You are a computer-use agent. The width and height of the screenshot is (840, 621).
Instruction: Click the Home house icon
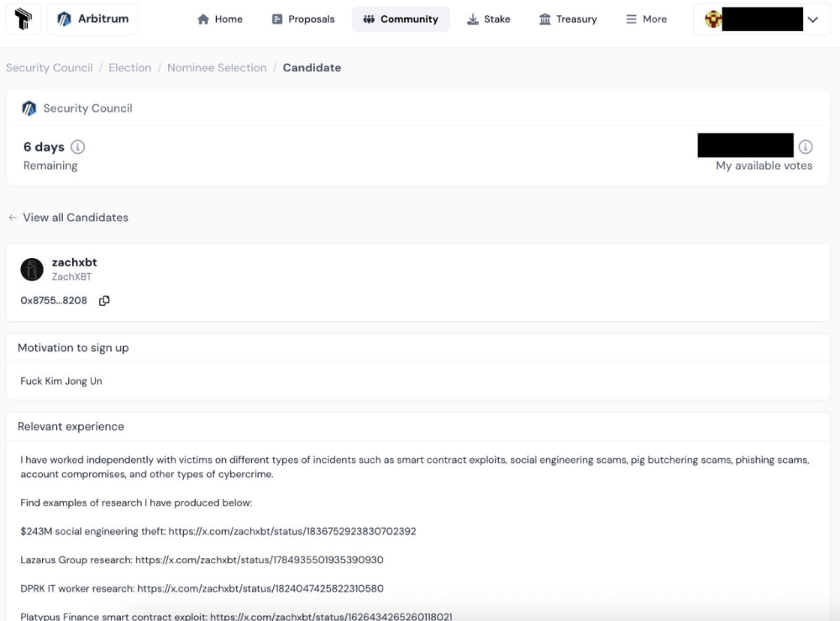pos(203,19)
